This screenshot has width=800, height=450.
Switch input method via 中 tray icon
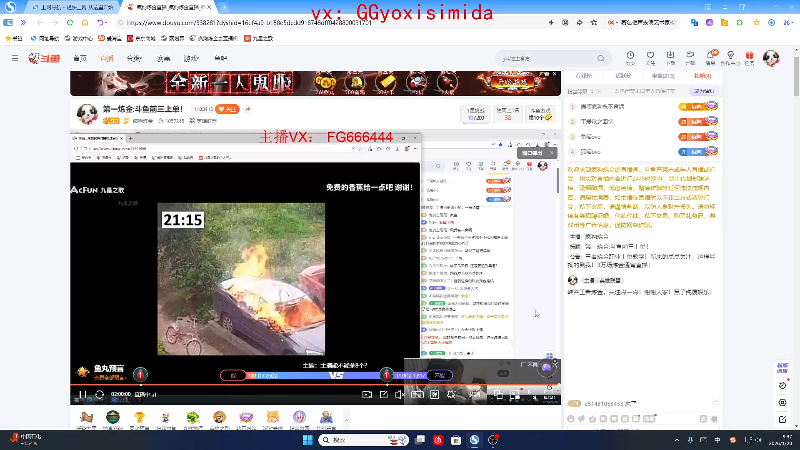tap(717, 440)
